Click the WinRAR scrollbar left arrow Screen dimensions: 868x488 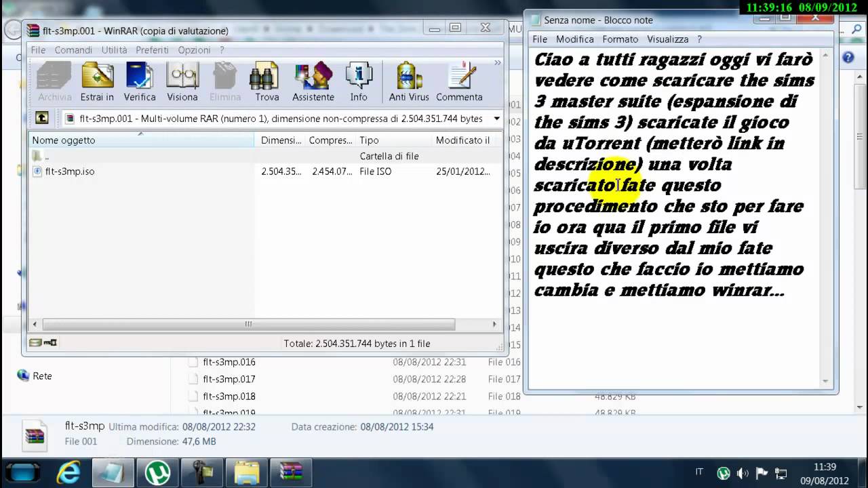coord(35,324)
